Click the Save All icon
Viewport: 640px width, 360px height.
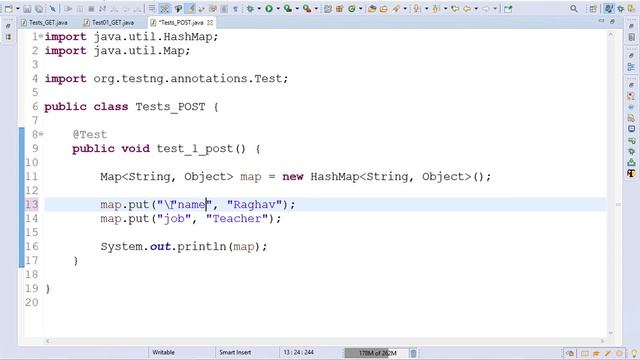click(x=39, y=9)
